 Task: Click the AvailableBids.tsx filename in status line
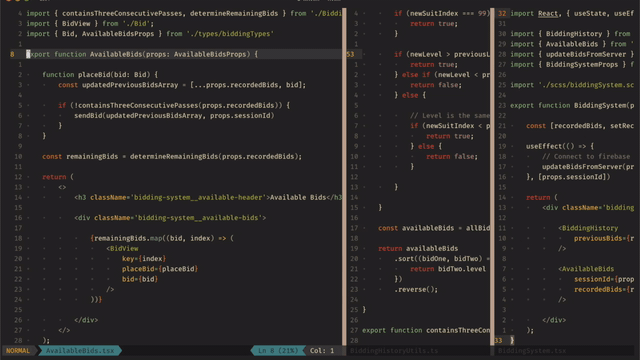click(80, 351)
